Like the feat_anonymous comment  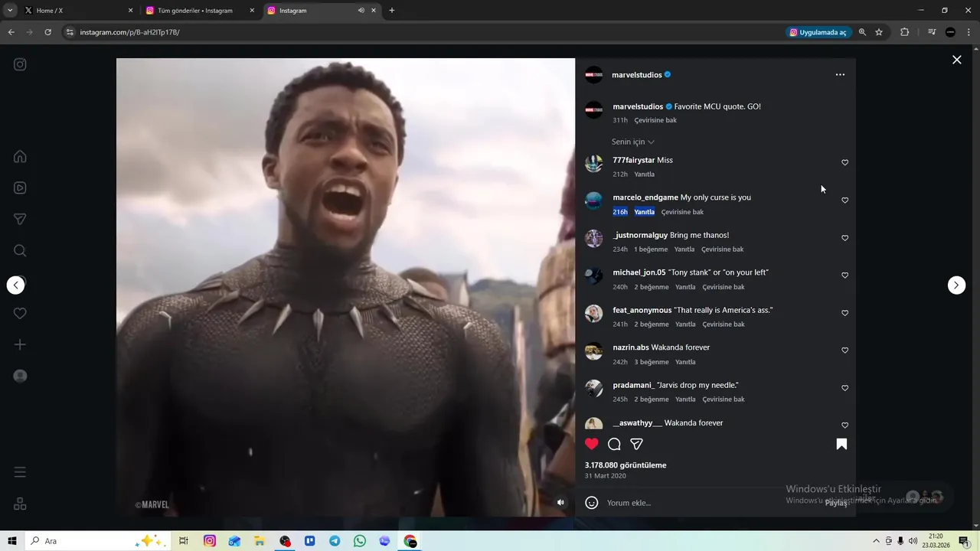[845, 313]
